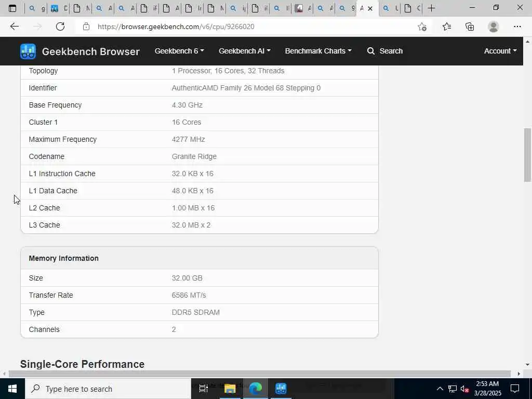Viewport: 532px width, 399px height.
Task: Open the notification center icon
Action: pos(515,389)
